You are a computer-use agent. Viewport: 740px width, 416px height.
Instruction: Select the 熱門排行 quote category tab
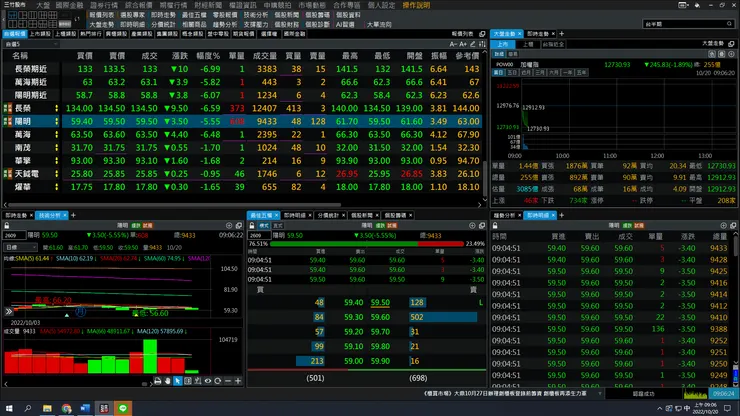click(x=91, y=34)
